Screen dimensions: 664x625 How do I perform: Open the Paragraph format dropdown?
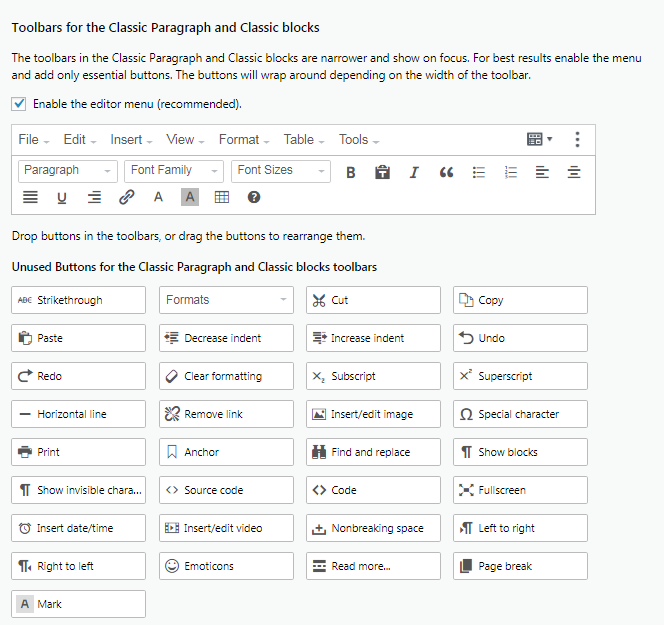point(67,171)
